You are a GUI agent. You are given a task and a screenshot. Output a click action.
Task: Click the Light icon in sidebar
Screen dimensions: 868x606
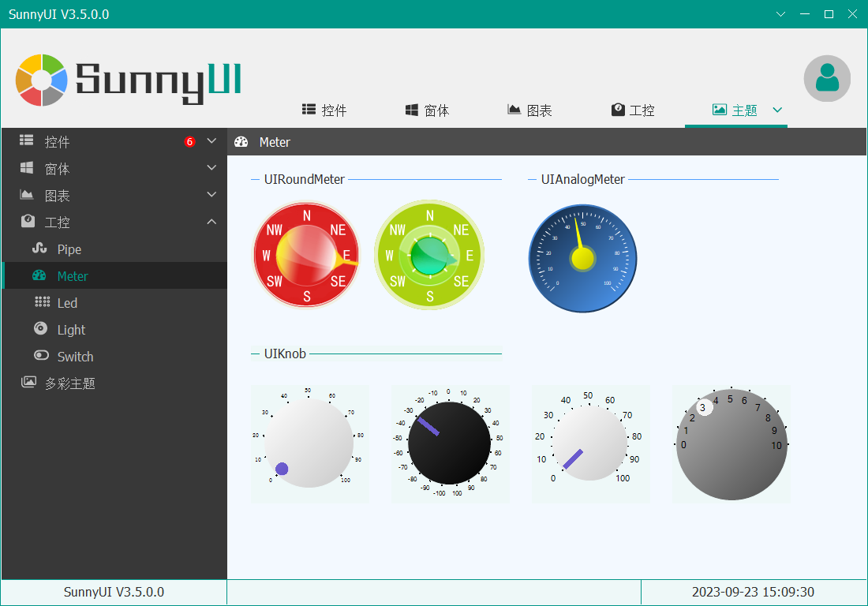coord(41,329)
